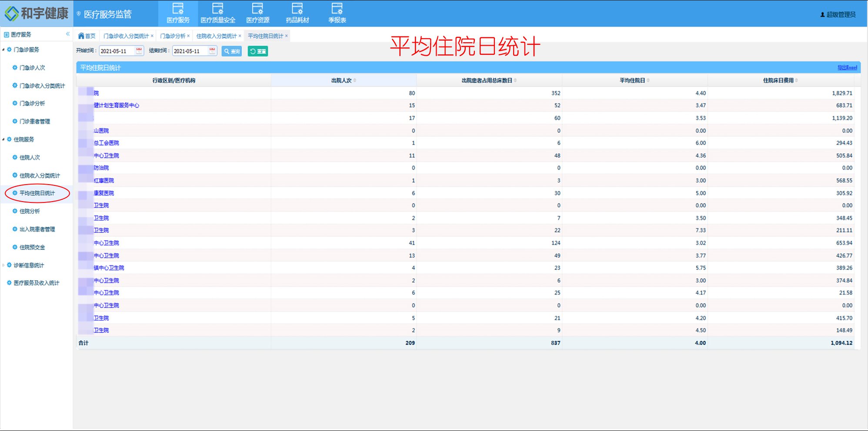This screenshot has width=868, height=431.
Task: Close the 平均住院日统计 tab
Action: click(x=287, y=36)
